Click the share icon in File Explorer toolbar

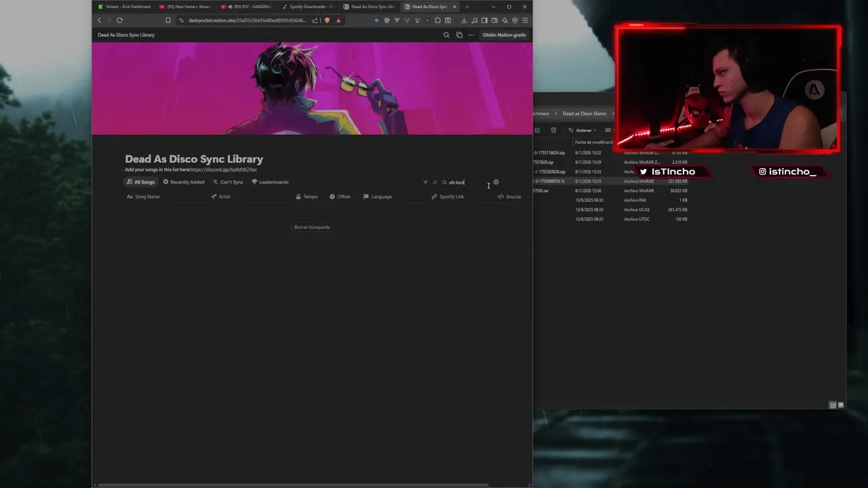click(537, 130)
